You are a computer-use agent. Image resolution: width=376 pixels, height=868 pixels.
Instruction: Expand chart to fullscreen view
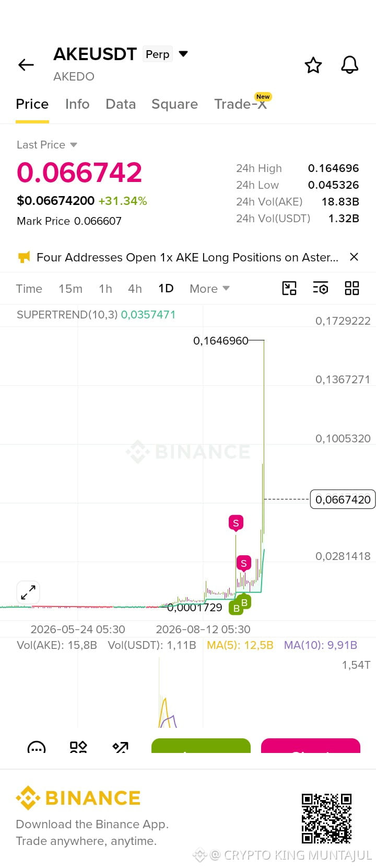28,592
